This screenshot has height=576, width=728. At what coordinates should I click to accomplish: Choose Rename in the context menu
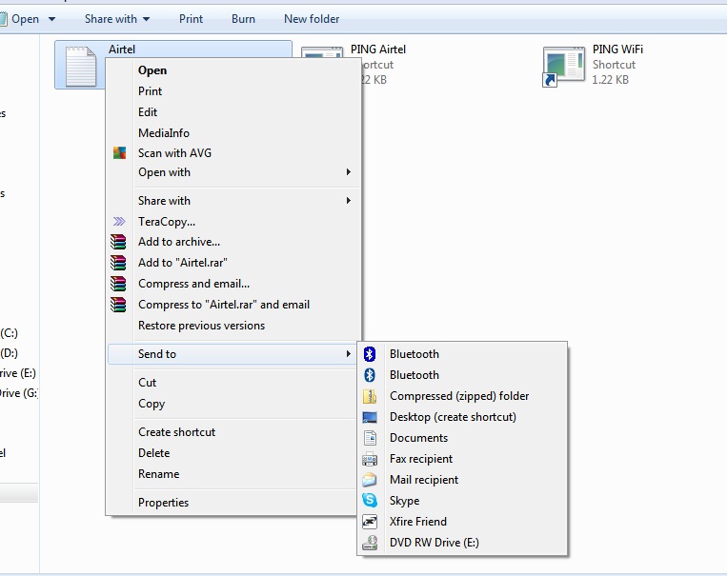(x=158, y=474)
